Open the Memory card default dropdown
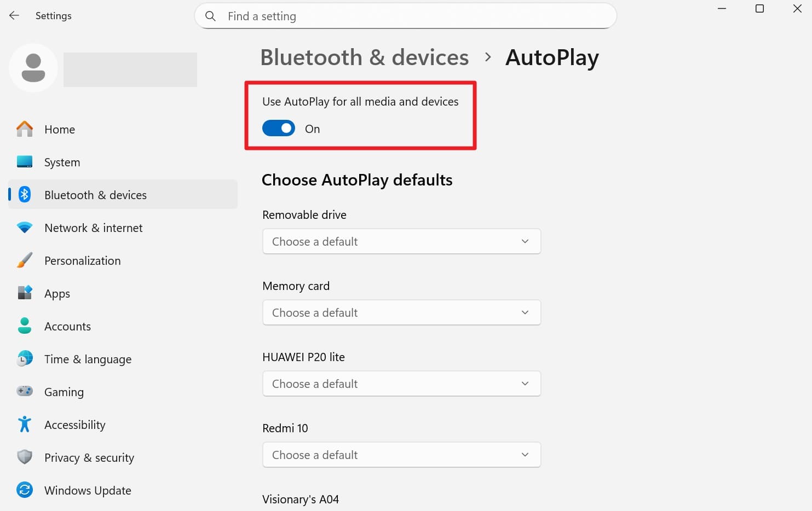 [401, 312]
